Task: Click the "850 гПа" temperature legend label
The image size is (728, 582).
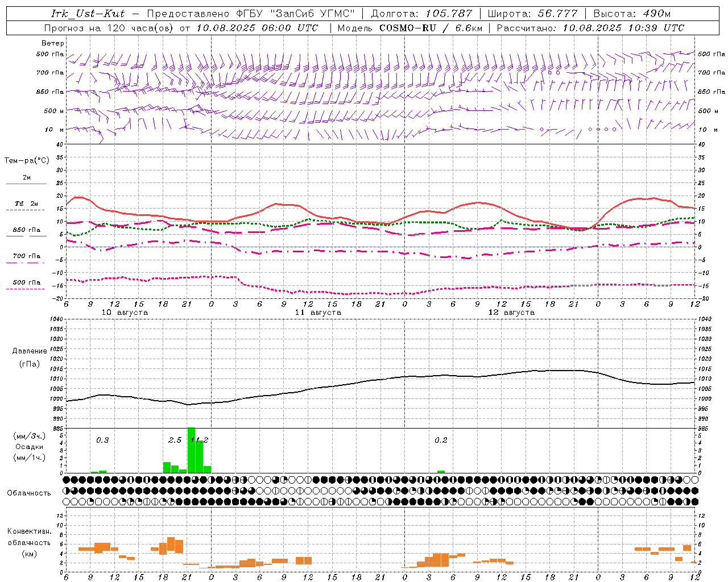Action: [26, 230]
